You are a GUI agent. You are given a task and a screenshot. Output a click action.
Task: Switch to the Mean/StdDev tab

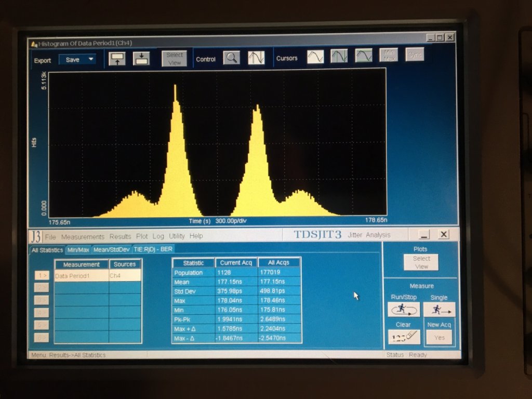[111, 249]
